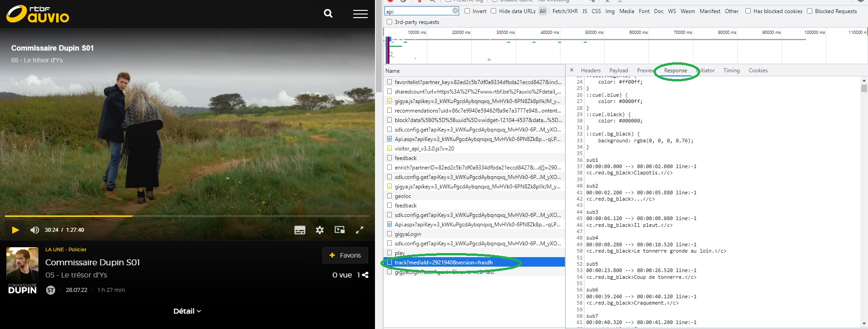Viewport: 868px width, 329px height.
Task: Select the play request row
Action: coord(474,253)
